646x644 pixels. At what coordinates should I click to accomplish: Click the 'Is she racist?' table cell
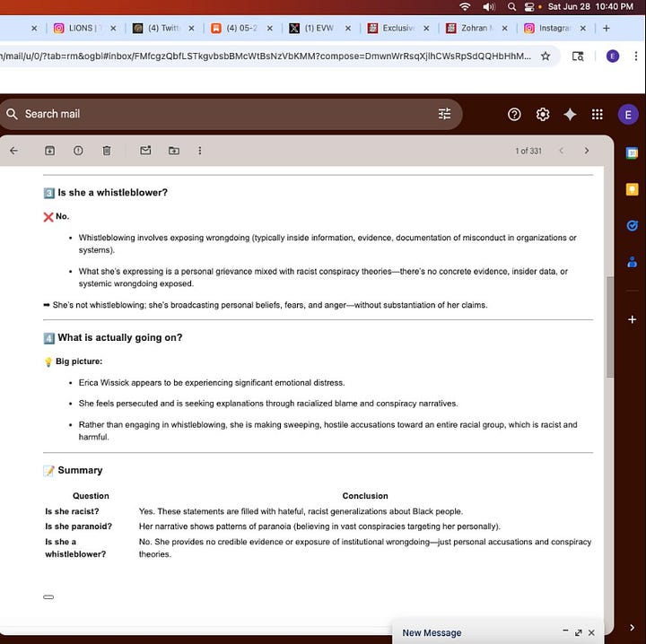coord(72,511)
